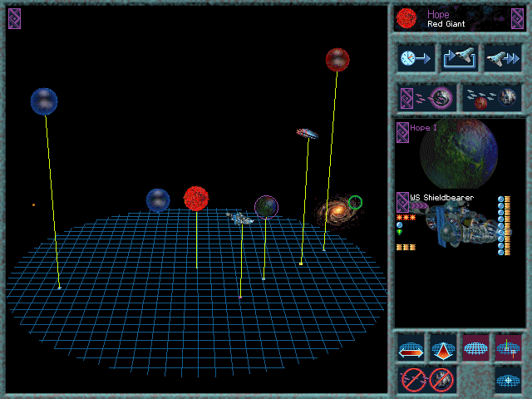This screenshot has width=532, height=399.
Task: Click the purple chevron strip under WS Shieldbearer
Action: [x=419, y=206]
